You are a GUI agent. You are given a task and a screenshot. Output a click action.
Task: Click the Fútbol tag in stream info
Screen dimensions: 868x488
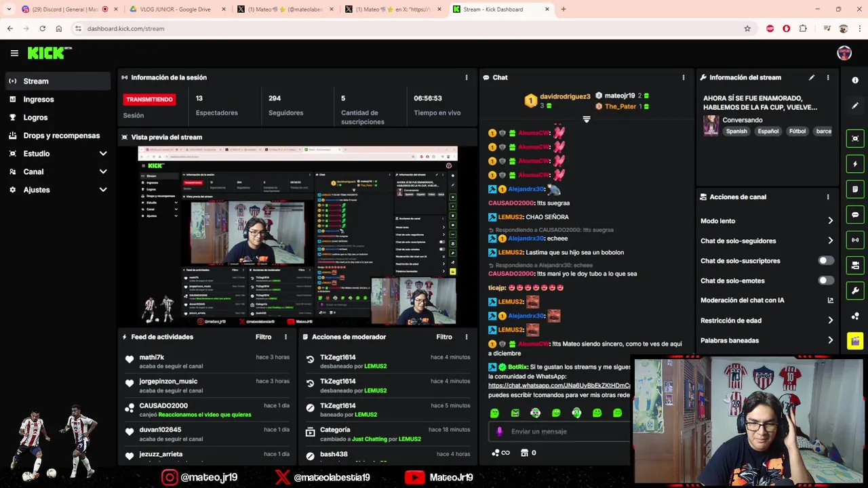pos(797,131)
